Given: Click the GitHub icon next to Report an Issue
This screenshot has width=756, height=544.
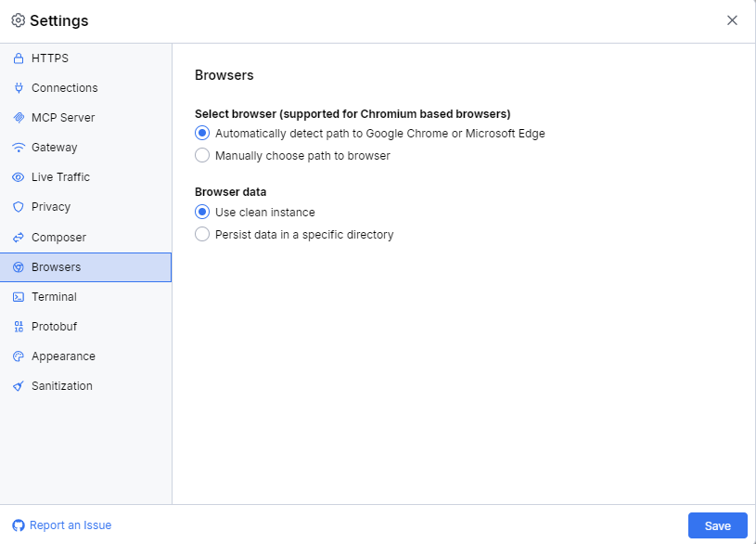Looking at the screenshot, I should [17, 525].
